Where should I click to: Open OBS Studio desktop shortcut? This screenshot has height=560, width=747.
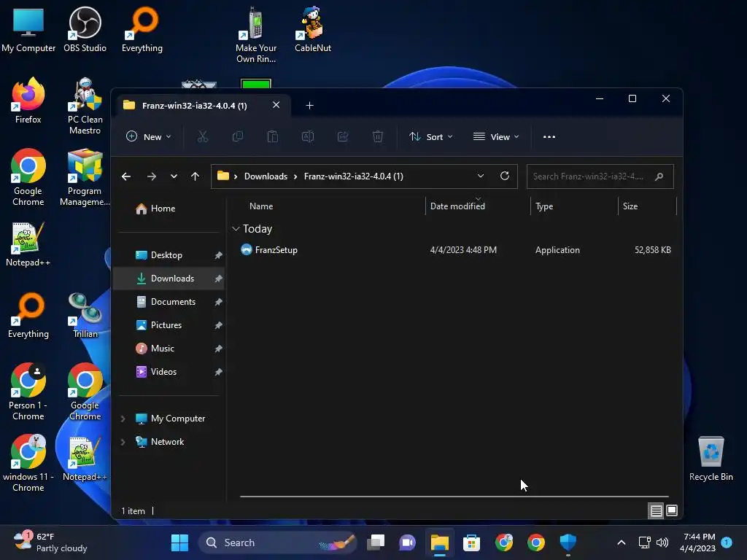[x=85, y=29]
